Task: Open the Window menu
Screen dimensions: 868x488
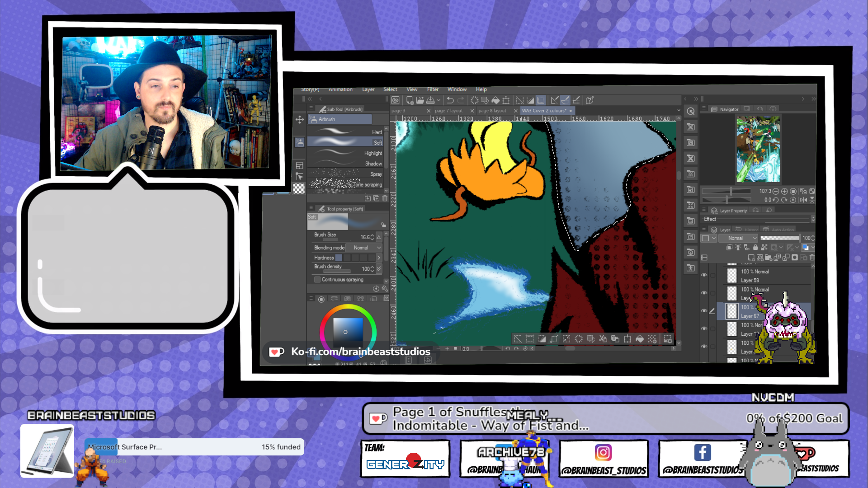Action: [457, 89]
